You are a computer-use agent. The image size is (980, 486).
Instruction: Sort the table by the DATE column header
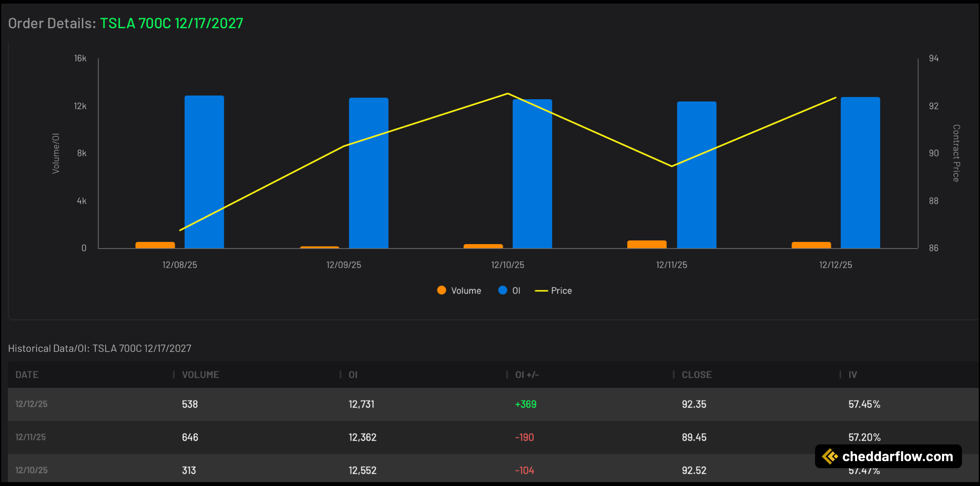coord(27,375)
